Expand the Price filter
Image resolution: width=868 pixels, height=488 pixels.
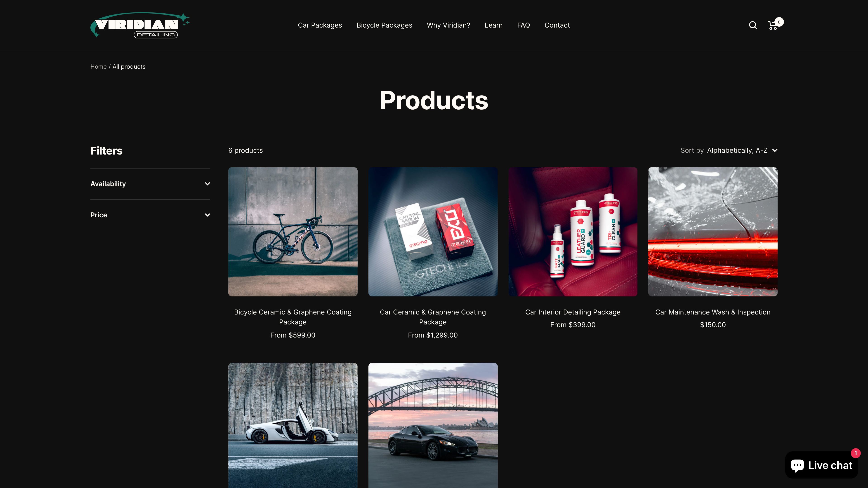[150, 215]
